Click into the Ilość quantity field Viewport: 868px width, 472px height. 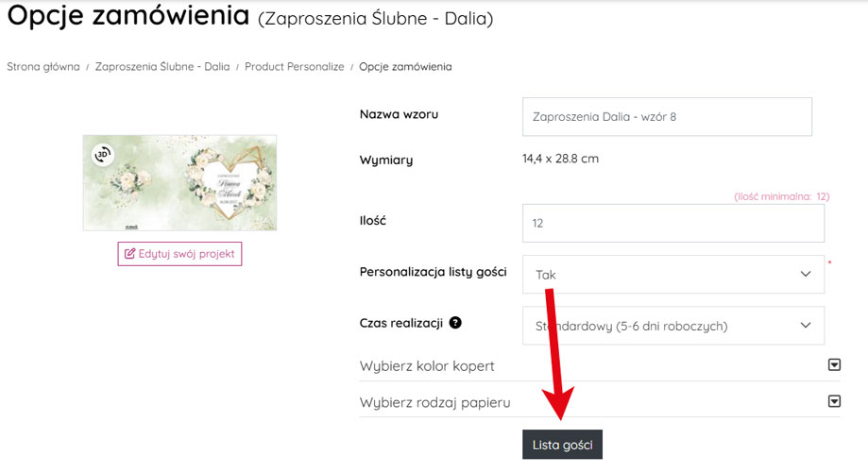click(x=672, y=224)
